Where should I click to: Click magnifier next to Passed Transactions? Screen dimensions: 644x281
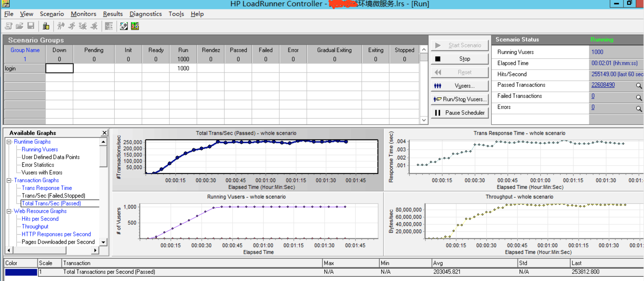point(639,86)
